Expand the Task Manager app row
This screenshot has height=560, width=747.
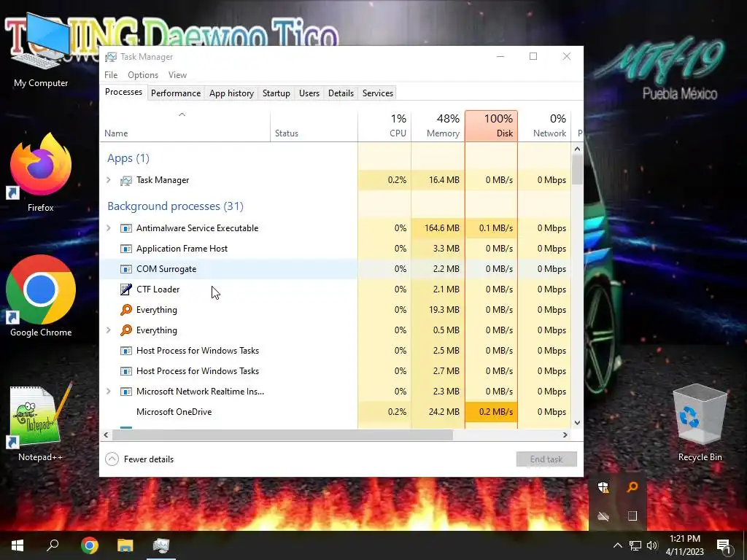(108, 180)
